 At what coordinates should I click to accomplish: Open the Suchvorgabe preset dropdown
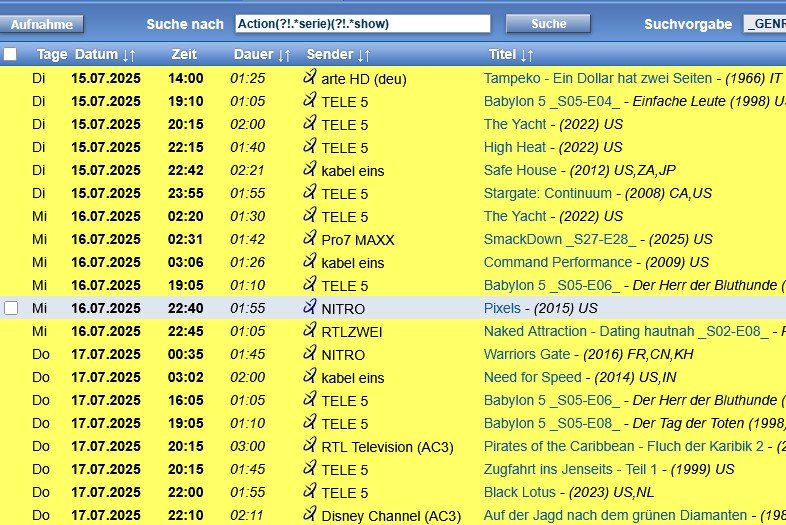pyautogui.click(x=764, y=24)
